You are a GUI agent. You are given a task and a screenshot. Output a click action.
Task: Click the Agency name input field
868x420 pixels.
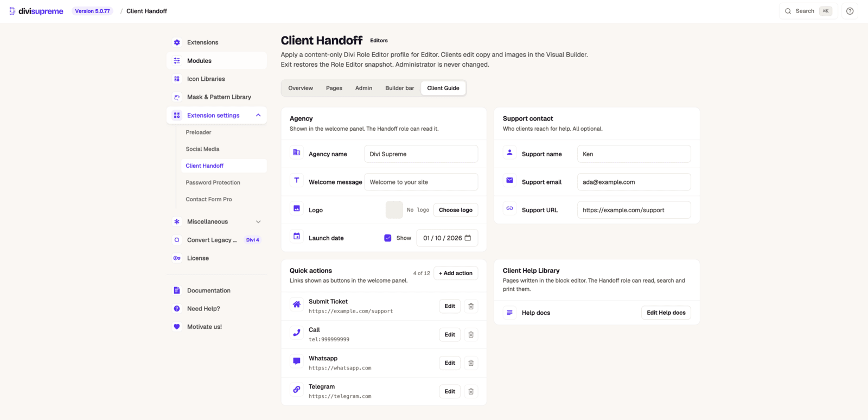click(x=421, y=154)
